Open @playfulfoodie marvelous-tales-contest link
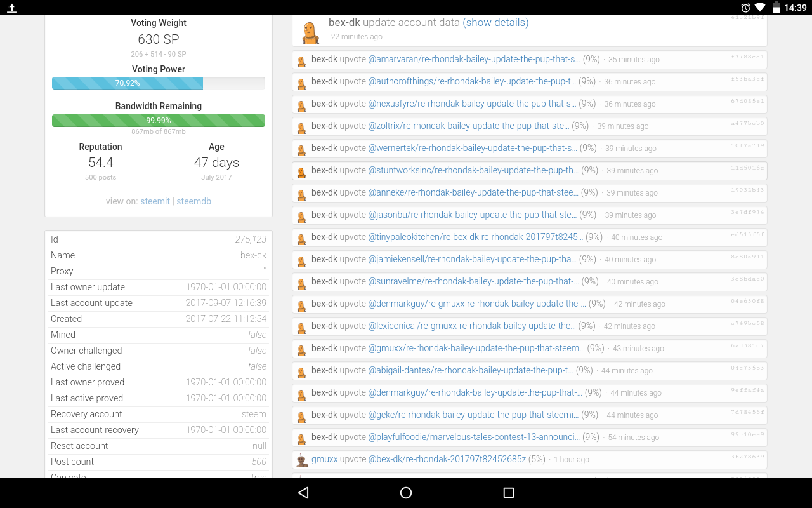This screenshot has height=508, width=812. pyautogui.click(x=474, y=437)
